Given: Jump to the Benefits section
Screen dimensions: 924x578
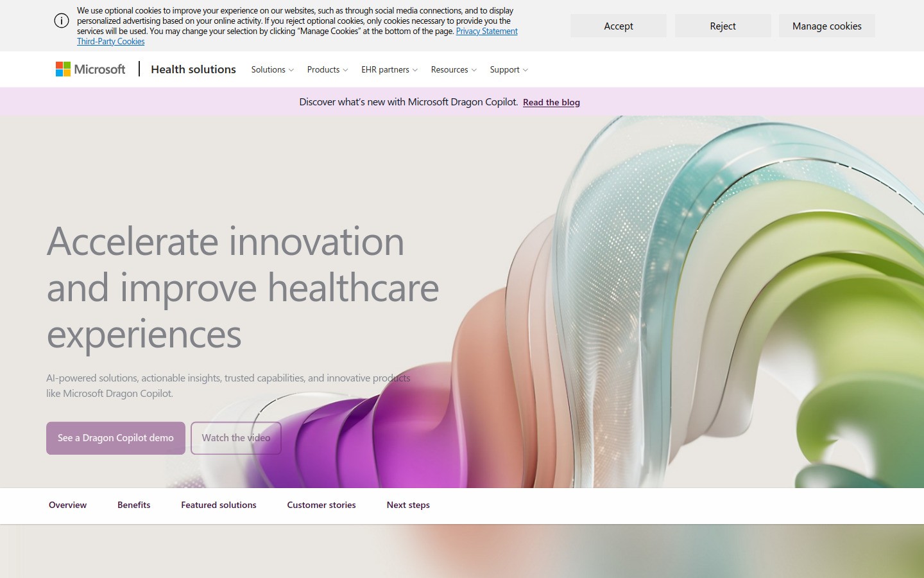Looking at the screenshot, I should [x=133, y=505].
